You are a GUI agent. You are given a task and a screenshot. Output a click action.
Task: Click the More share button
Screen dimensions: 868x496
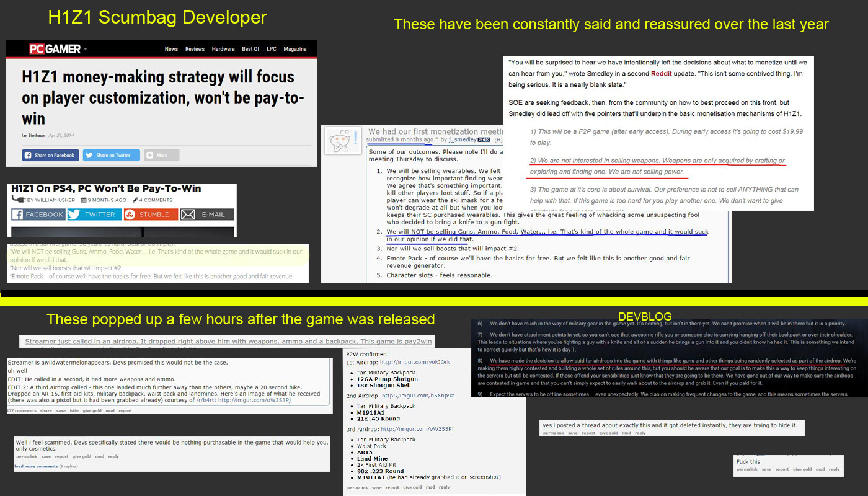162,155
